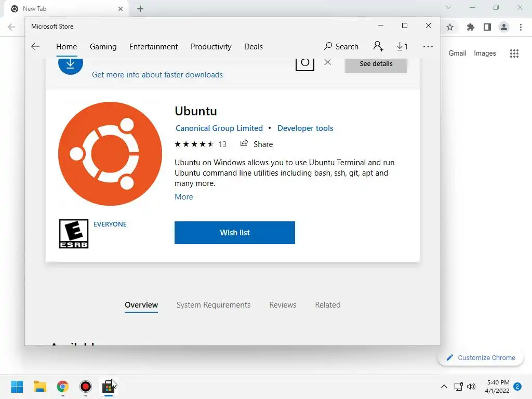Select the Overview section tab

[x=141, y=305]
